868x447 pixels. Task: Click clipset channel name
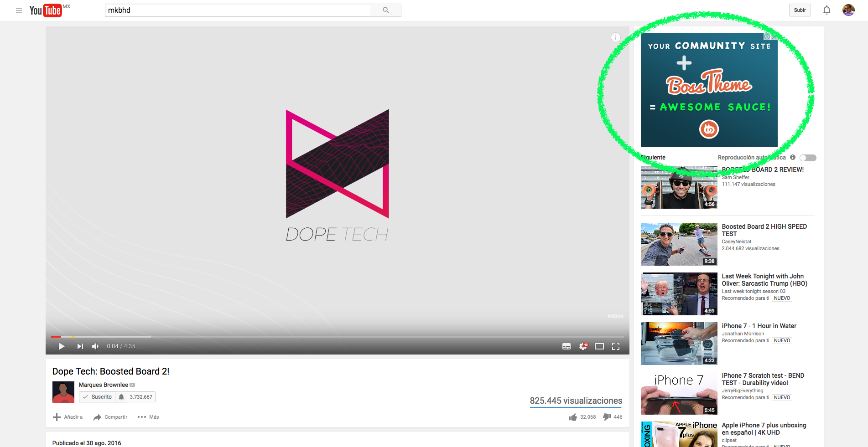[729, 441]
